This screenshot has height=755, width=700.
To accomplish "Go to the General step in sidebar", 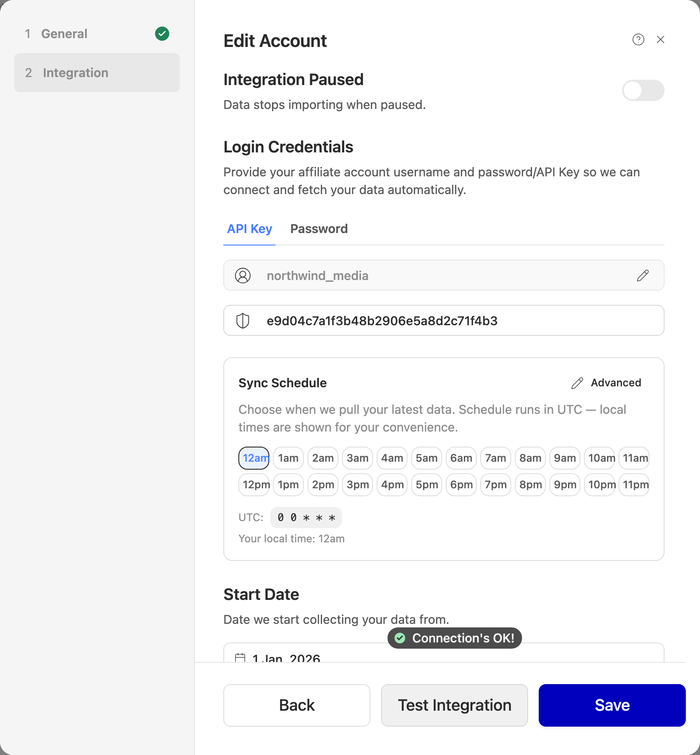I will pos(97,34).
